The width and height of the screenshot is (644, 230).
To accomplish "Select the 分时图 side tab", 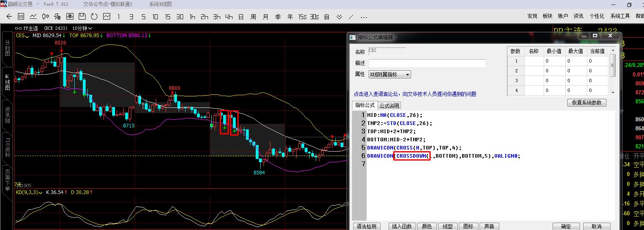I will point(7,48).
